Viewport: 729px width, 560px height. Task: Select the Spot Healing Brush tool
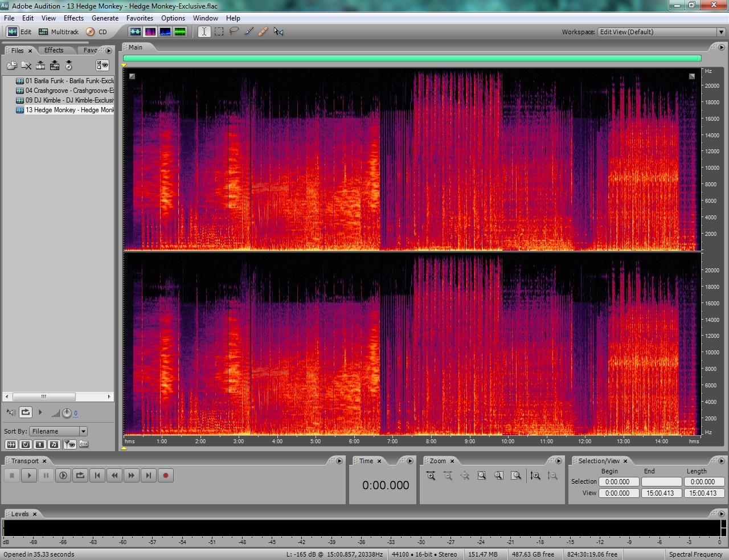(x=263, y=32)
